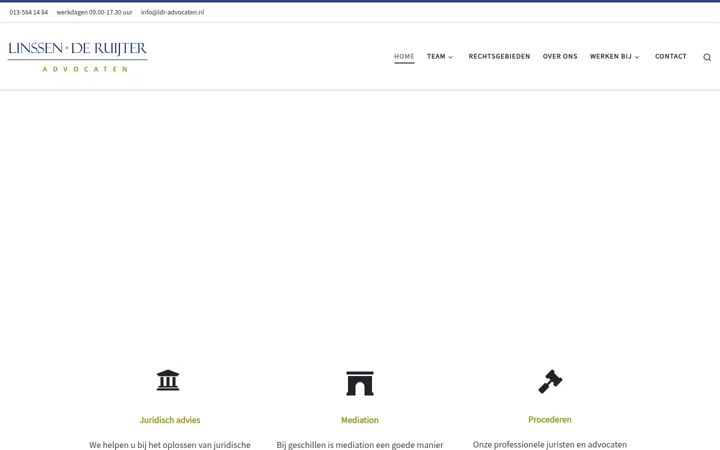Open the Procederen heading link
The width and height of the screenshot is (720, 450).
coord(550,419)
